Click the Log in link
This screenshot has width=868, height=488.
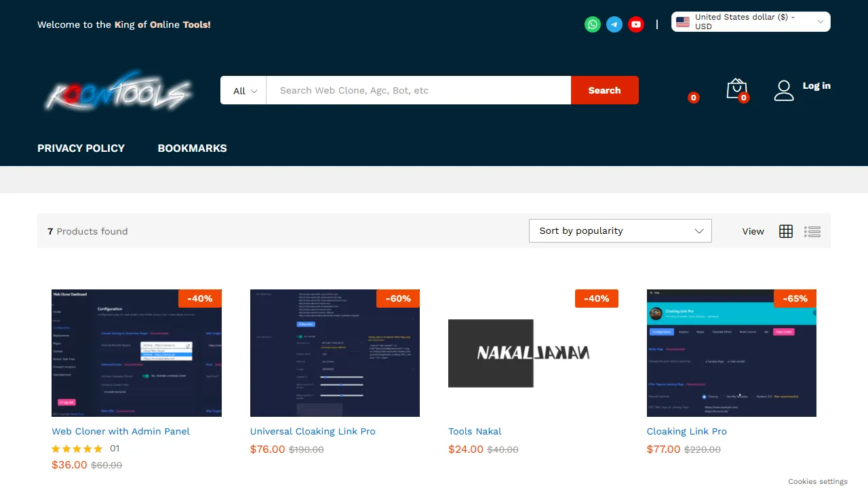click(816, 85)
